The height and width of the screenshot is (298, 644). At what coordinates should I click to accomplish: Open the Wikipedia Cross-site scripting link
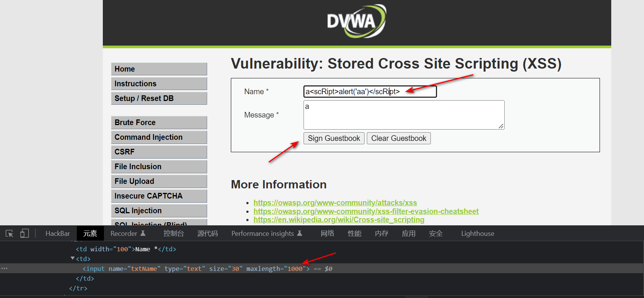(x=339, y=220)
